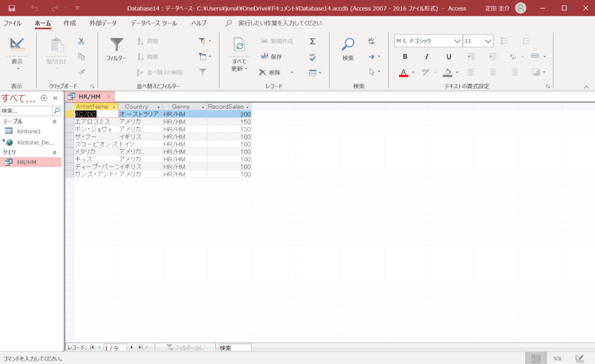Go to the first record
Viewport: 595px width, 364px height.
(92, 348)
